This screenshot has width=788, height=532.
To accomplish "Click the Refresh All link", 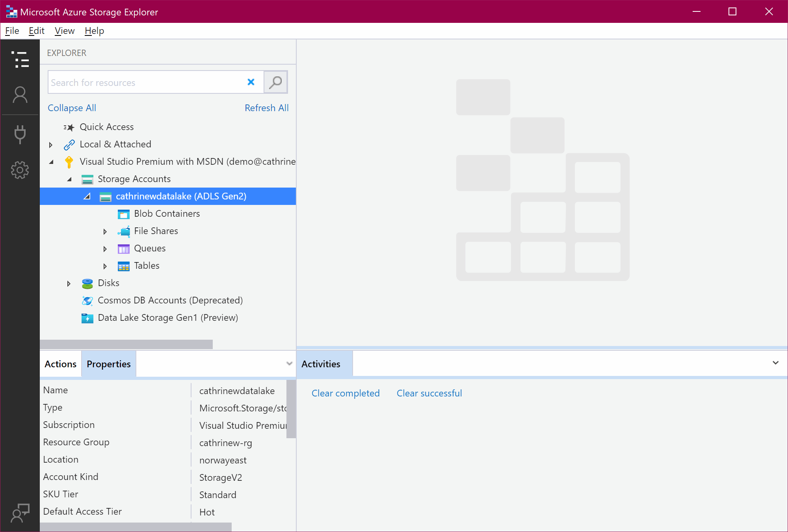I will (x=266, y=108).
